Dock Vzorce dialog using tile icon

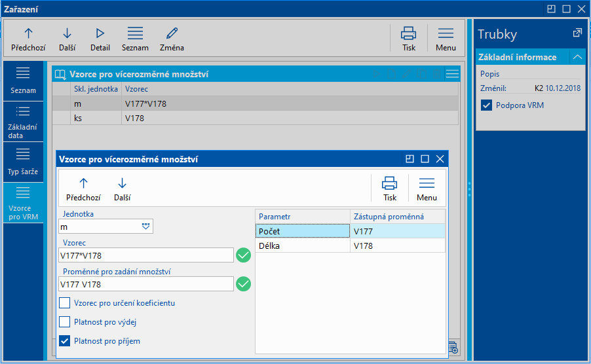[410, 159]
